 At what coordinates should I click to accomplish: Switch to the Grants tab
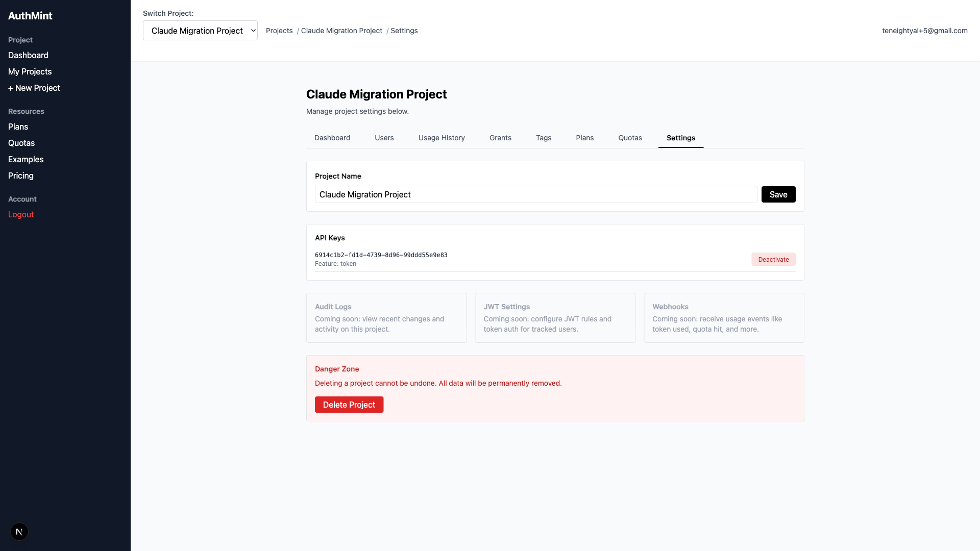500,138
